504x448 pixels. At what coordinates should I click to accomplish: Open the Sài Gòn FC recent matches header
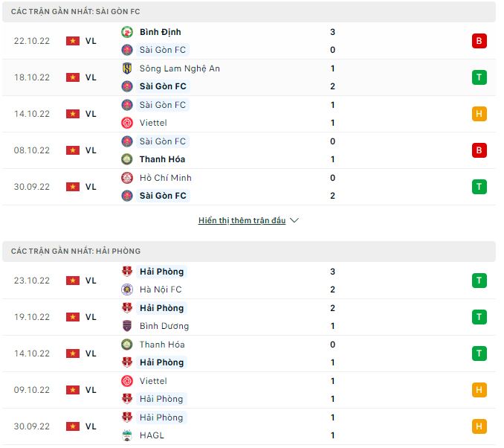(76, 12)
